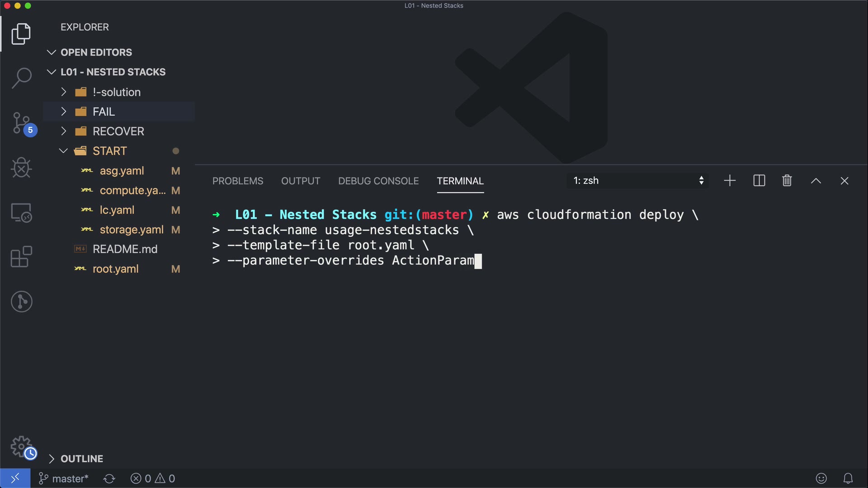Maximize the terminal panel size
The width and height of the screenshot is (868, 488).
pos(816,181)
